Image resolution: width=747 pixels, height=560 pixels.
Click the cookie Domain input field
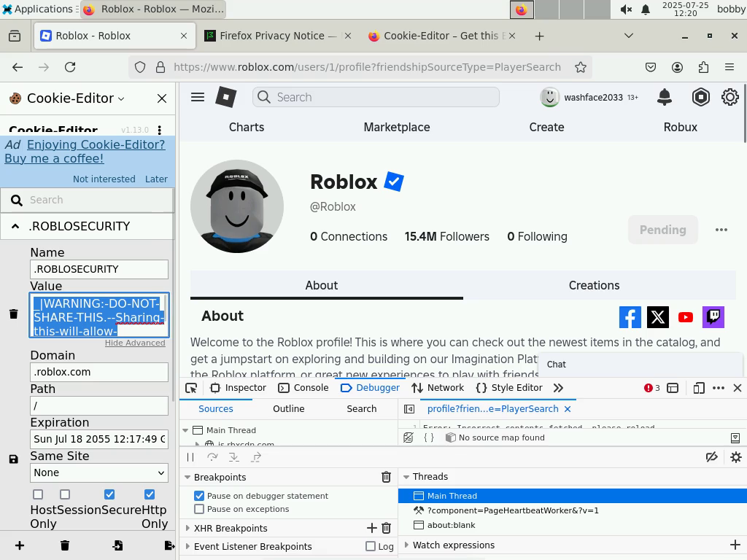99,372
